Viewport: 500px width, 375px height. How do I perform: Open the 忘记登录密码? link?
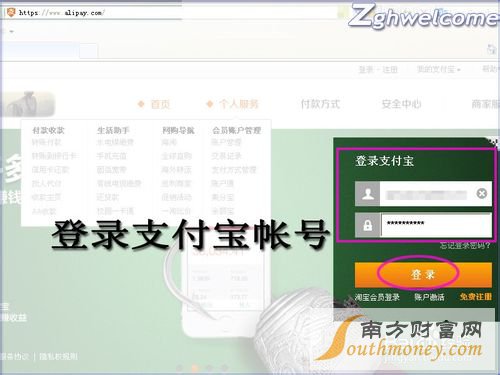tap(465, 246)
